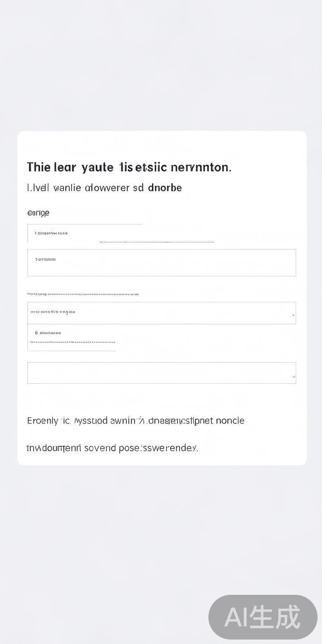Click the AI生成 watermark badge
The image size is (322, 644).
[x=263, y=617]
